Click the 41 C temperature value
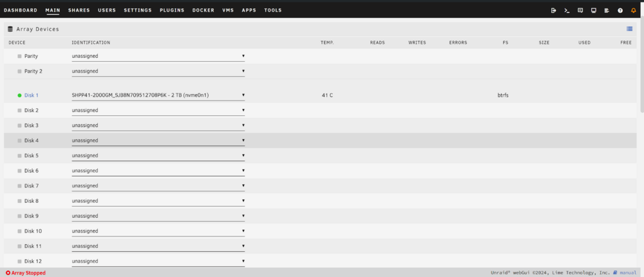This screenshot has height=277, width=644. 327,95
